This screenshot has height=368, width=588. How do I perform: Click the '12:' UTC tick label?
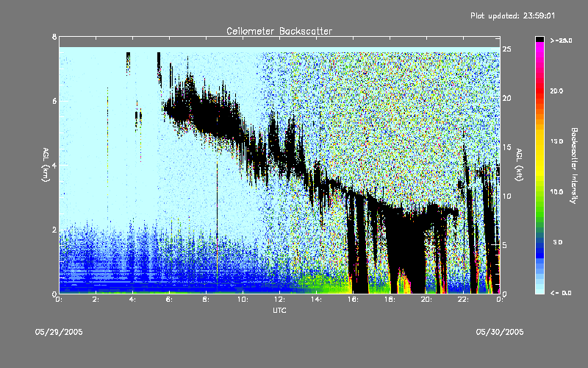[279, 300]
